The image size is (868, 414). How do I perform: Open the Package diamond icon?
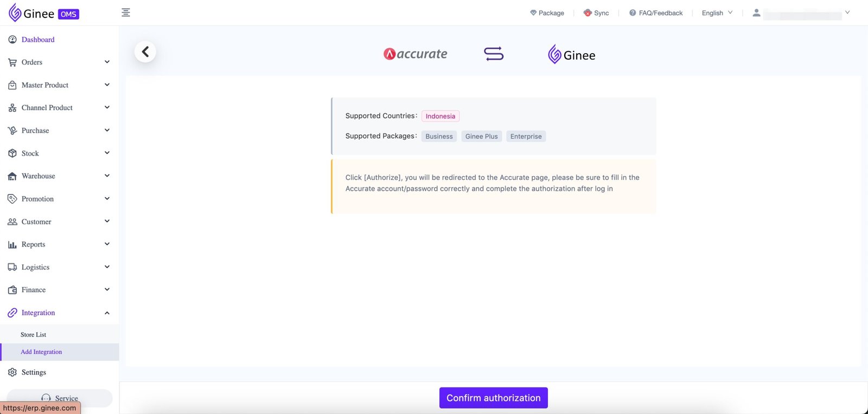pyautogui.click(x=533, y=13)
